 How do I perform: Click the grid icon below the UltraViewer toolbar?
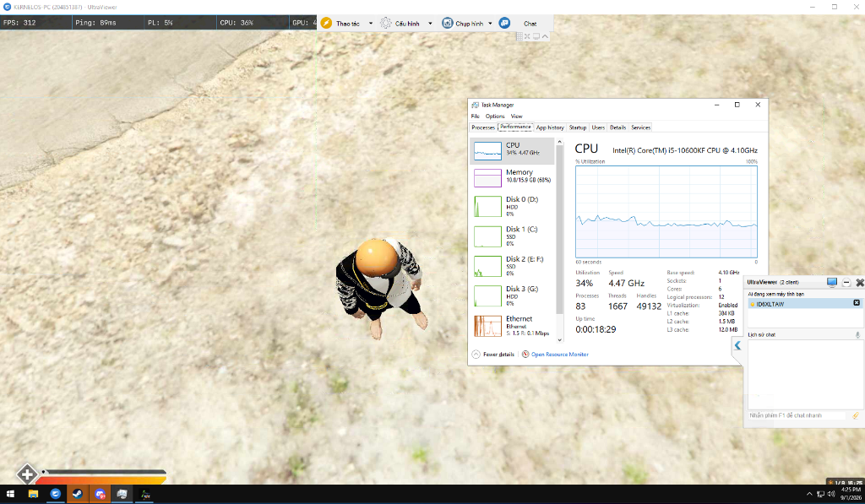(520, 36)
